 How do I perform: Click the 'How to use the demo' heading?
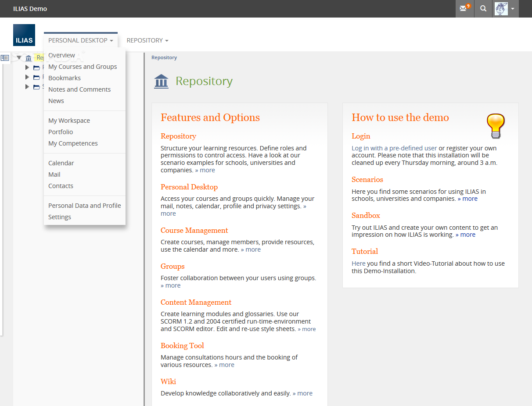tap(400, 118)
